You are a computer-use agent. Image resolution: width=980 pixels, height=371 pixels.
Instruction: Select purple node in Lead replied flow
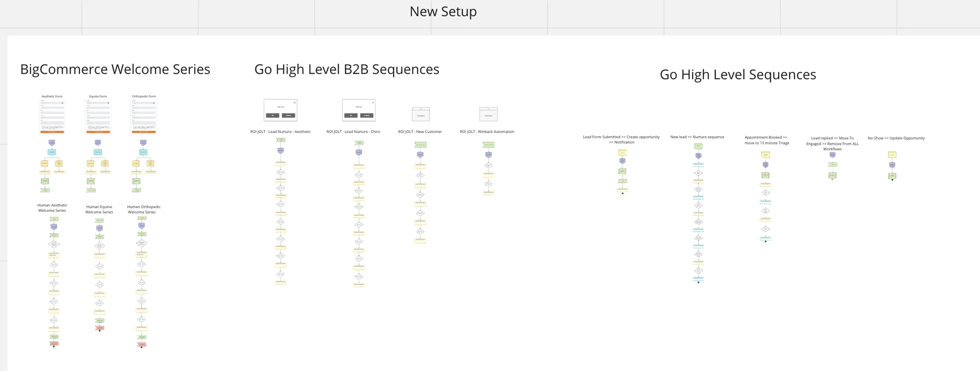point(832,155)
